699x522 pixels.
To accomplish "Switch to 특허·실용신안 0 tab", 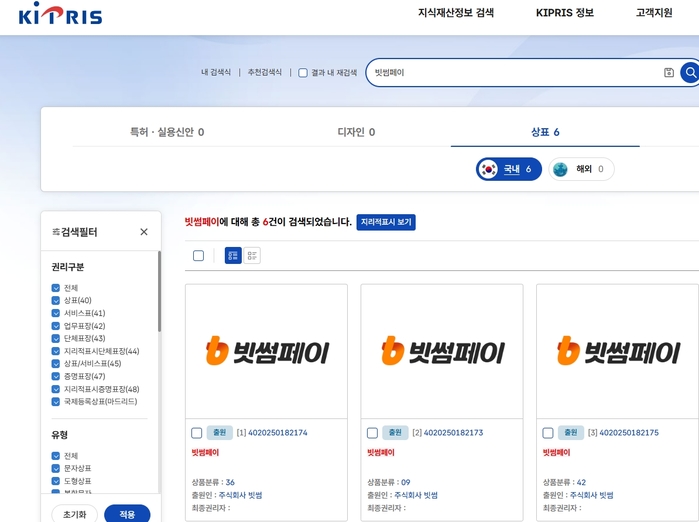I will coord(167,132).
